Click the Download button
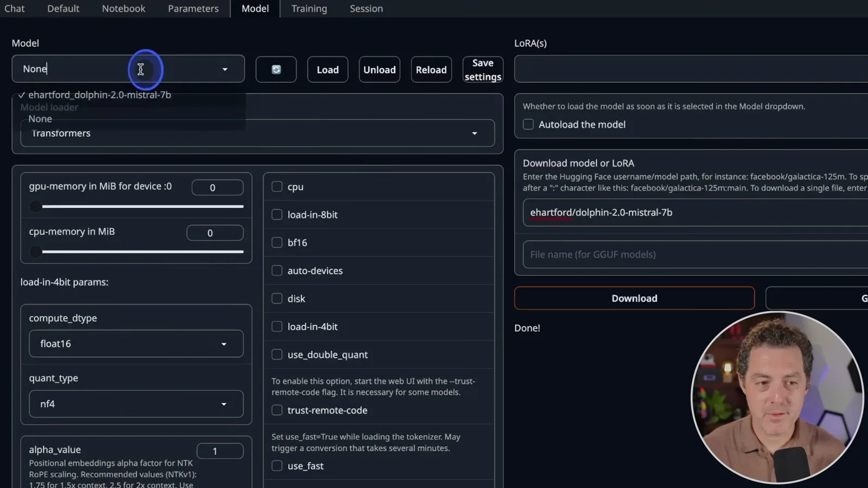This screenshot has height=488, width=868. [634, 298]
